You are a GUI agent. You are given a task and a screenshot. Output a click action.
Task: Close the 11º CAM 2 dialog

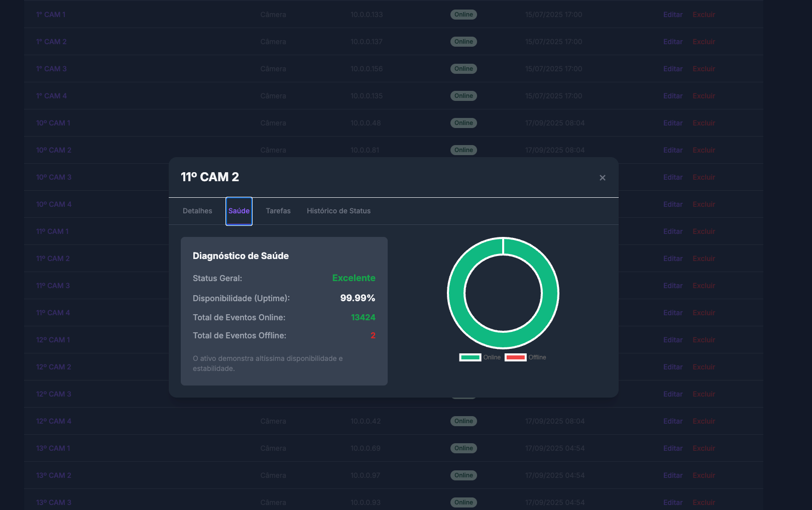602,178
